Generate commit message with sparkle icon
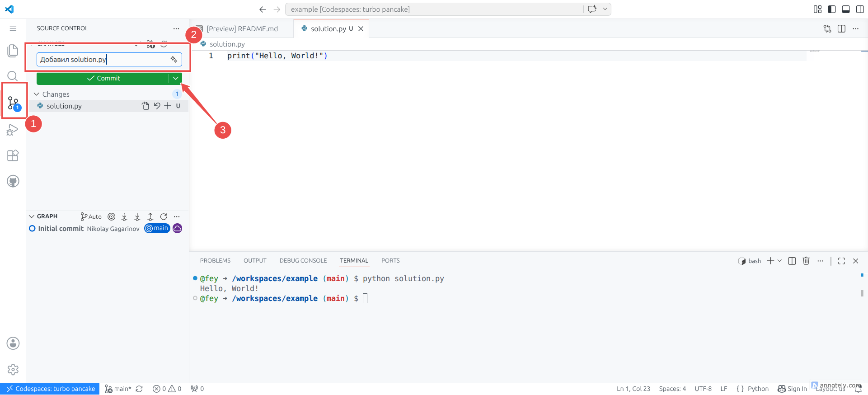This screenshot has width=868, height=395. point(174,59)
